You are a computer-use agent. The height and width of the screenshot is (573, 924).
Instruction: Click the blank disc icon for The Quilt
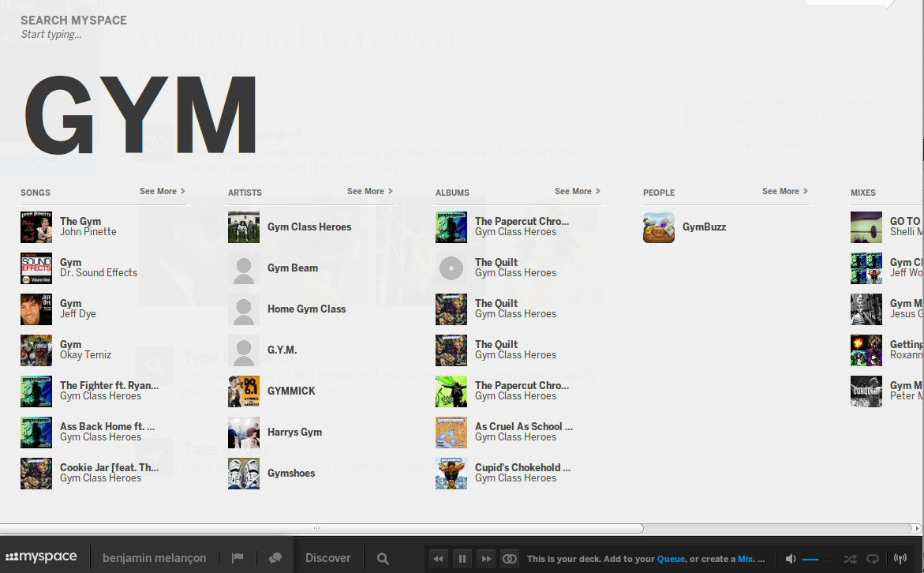click(x=451, y=268)
